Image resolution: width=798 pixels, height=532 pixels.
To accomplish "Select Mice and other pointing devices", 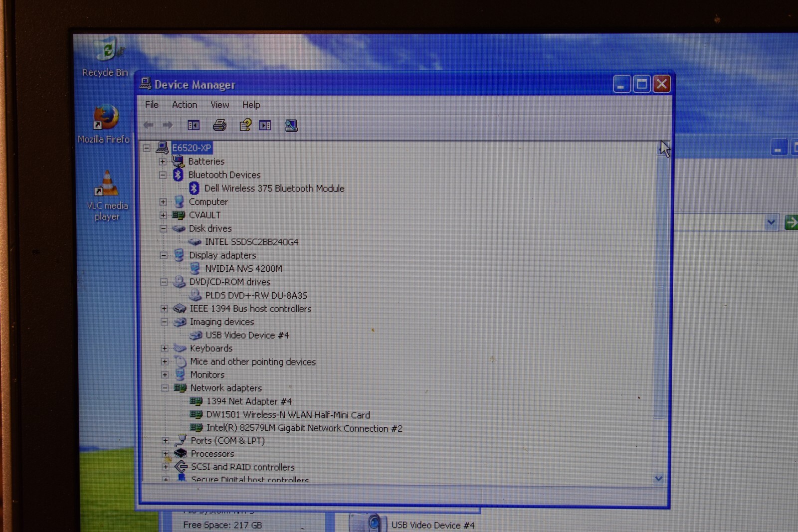I will click(252, 361).
